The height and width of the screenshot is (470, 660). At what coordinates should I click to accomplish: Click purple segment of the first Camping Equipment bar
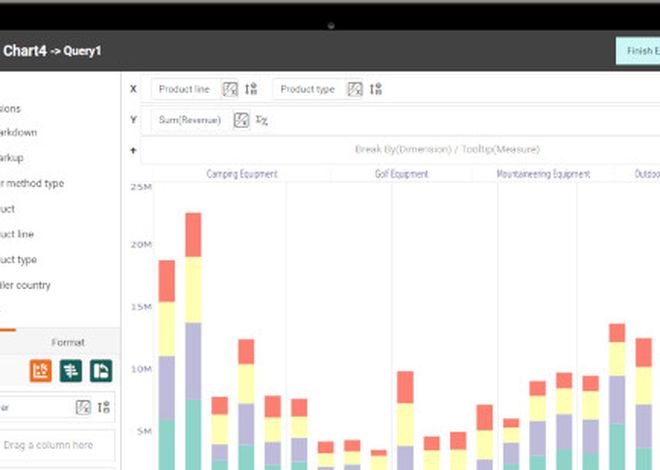click(167, 388)
